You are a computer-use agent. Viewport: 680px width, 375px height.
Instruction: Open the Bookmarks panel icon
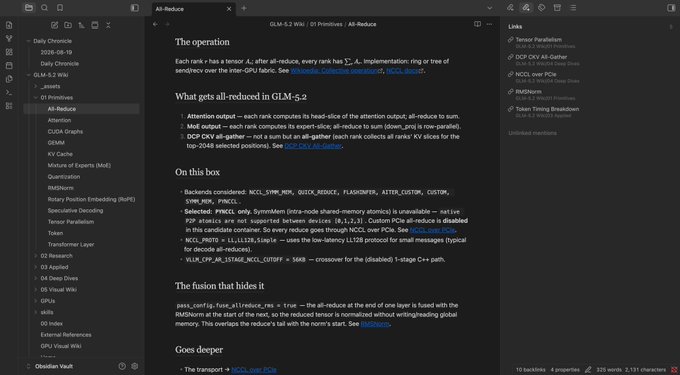(x=60, y=8)
